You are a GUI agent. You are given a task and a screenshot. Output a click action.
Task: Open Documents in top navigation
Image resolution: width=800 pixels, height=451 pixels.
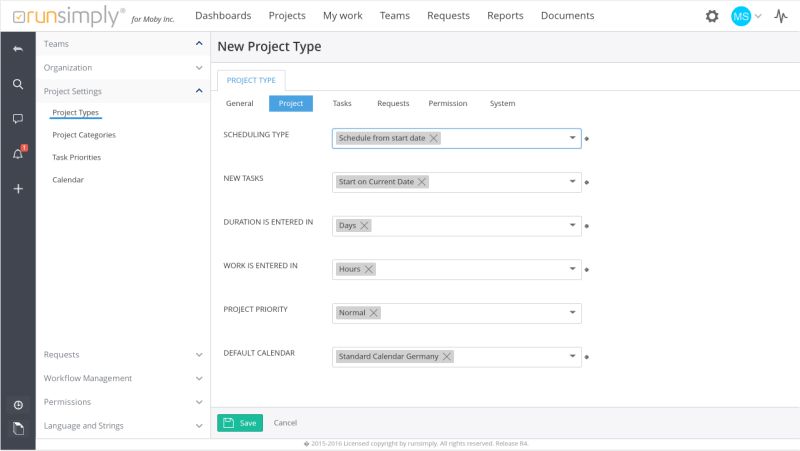coord(567,16)
